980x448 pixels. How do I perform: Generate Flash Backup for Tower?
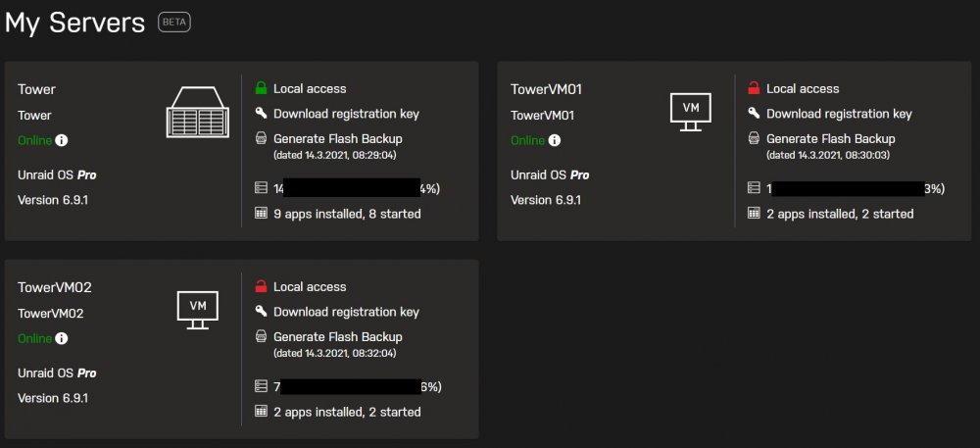(x=338, y=138)
